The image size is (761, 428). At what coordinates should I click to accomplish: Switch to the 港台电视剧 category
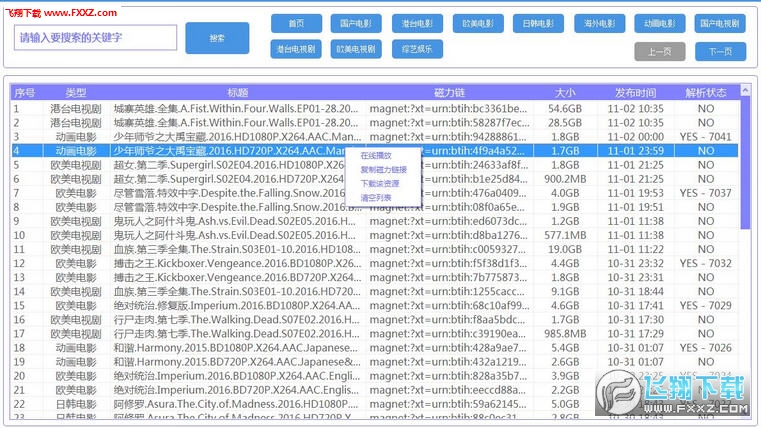296,49
